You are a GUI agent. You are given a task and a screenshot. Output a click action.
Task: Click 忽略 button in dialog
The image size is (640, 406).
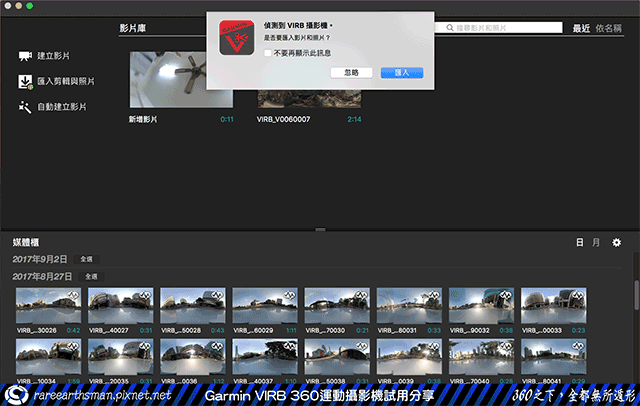coord(351,73)
